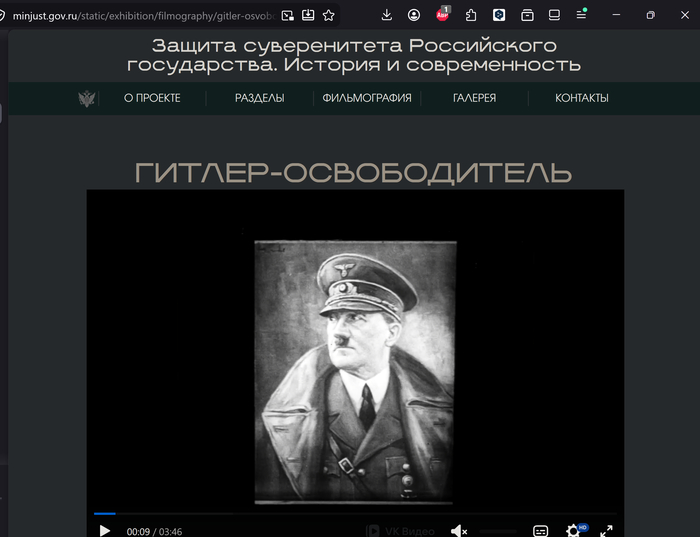700x537 pixels.
Task: Unmute the video with the speaker icon
Action: click(458, 531)
